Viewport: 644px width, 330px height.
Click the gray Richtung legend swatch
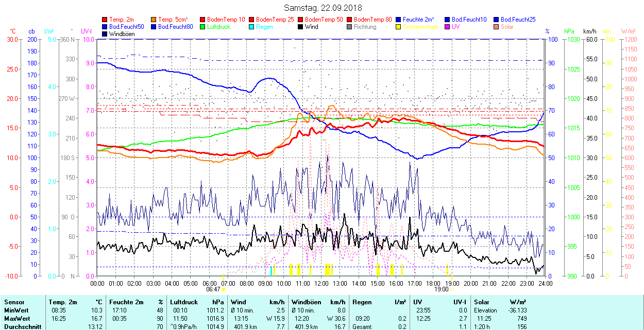tap(350, 27)
